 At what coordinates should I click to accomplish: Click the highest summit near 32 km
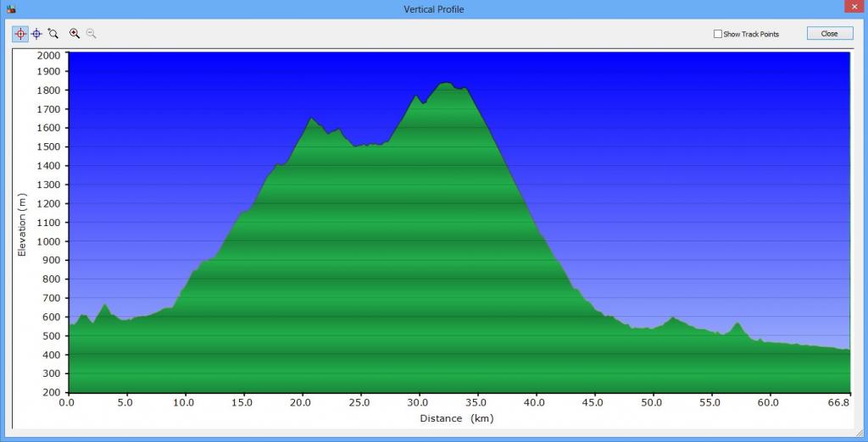pyautogui.click(x=445, y=84)
